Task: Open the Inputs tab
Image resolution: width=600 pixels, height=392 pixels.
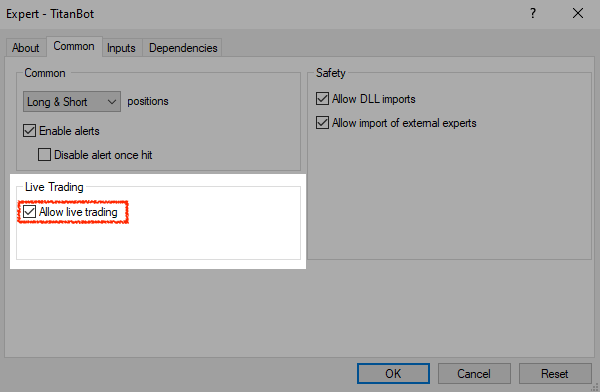Action: [x=121, y=48]
